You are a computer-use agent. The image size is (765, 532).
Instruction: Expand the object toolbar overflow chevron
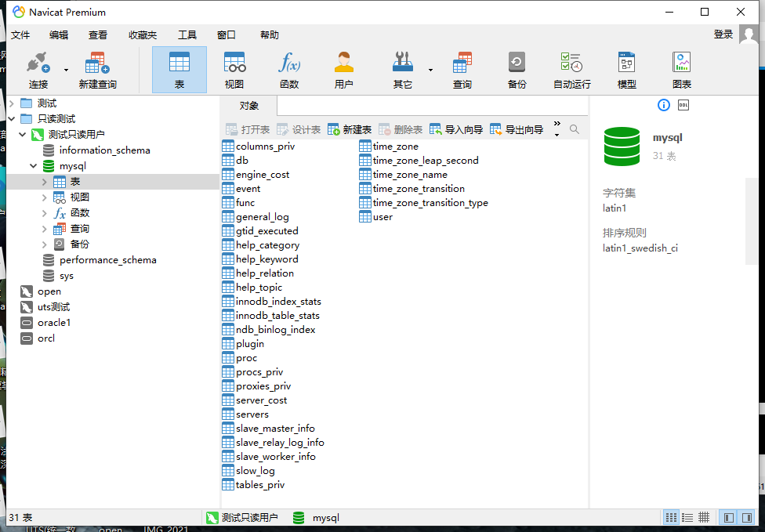[x=557, y=128]
